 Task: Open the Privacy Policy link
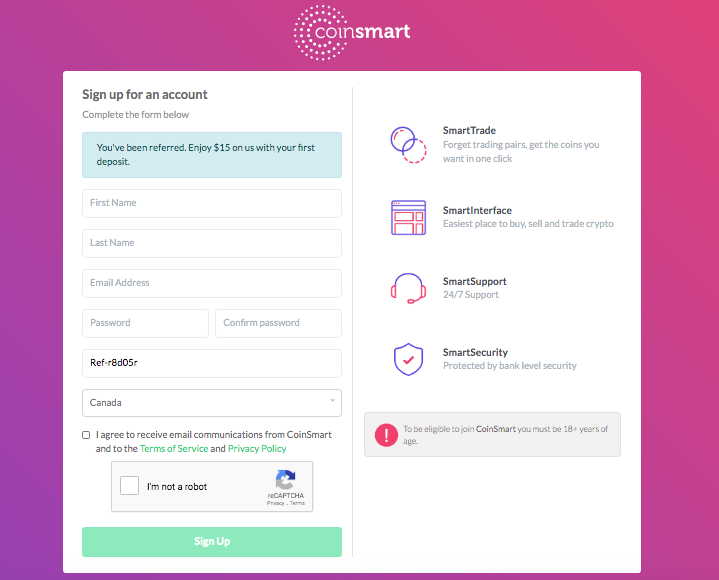click(x=257, y=448)
